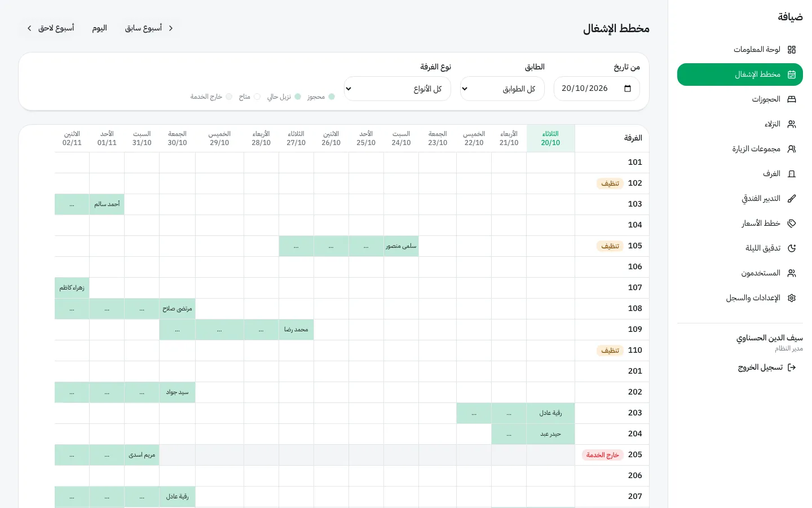The width and height of the screenshot is (812, 508).
Task: Click the من تاريخ date field
Action: pyautogui.click(x=597, y=89)
